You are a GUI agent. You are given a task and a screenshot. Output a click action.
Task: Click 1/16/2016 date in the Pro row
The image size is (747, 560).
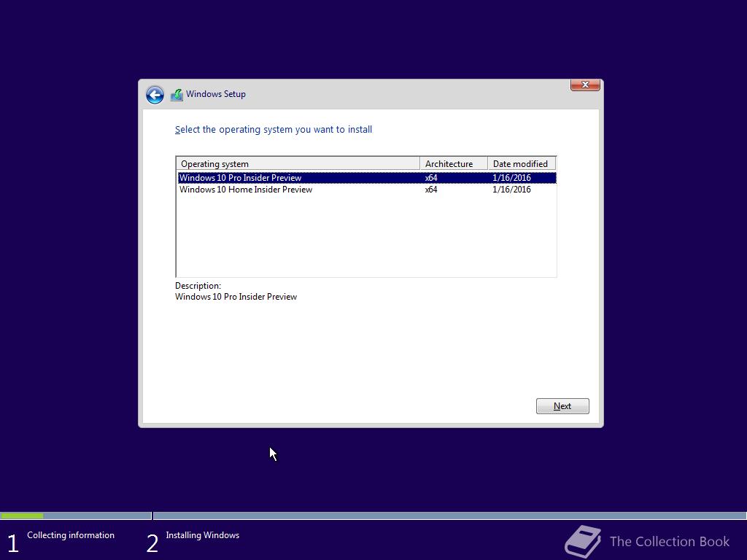pyautogui.click(x=511, y=178)
